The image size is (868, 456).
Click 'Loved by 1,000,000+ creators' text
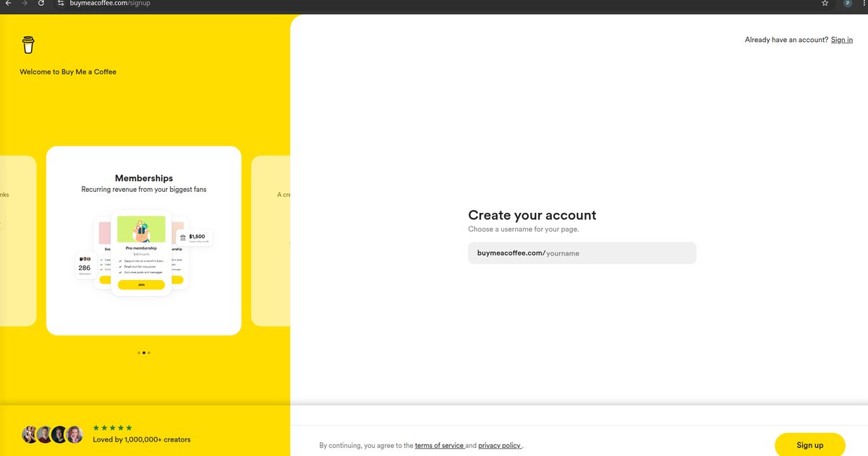coord(142,439)
